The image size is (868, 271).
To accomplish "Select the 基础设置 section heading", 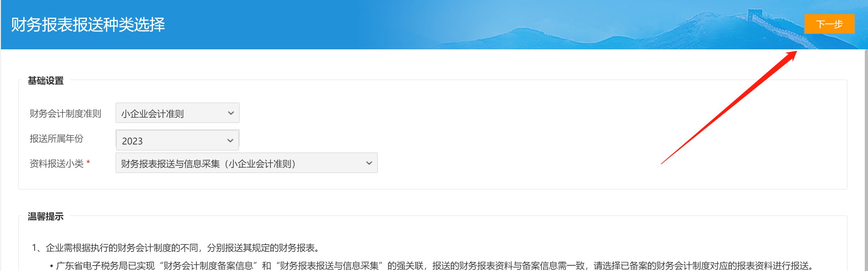I will (x=45, y=81).
